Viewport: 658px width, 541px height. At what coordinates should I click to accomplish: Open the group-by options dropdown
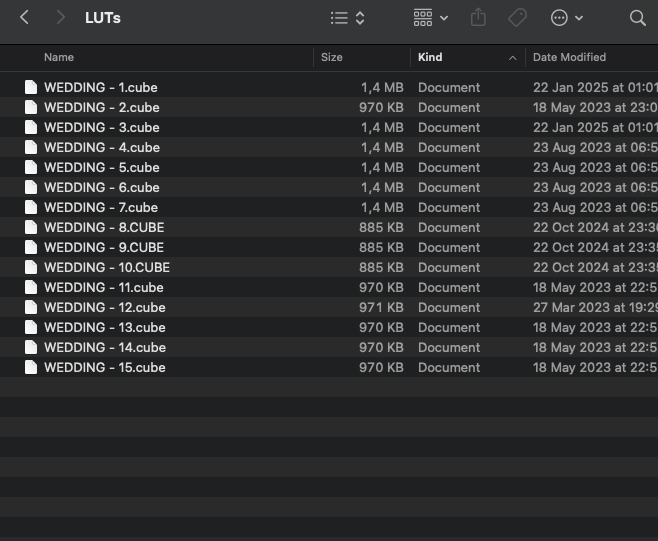(430, 18)
